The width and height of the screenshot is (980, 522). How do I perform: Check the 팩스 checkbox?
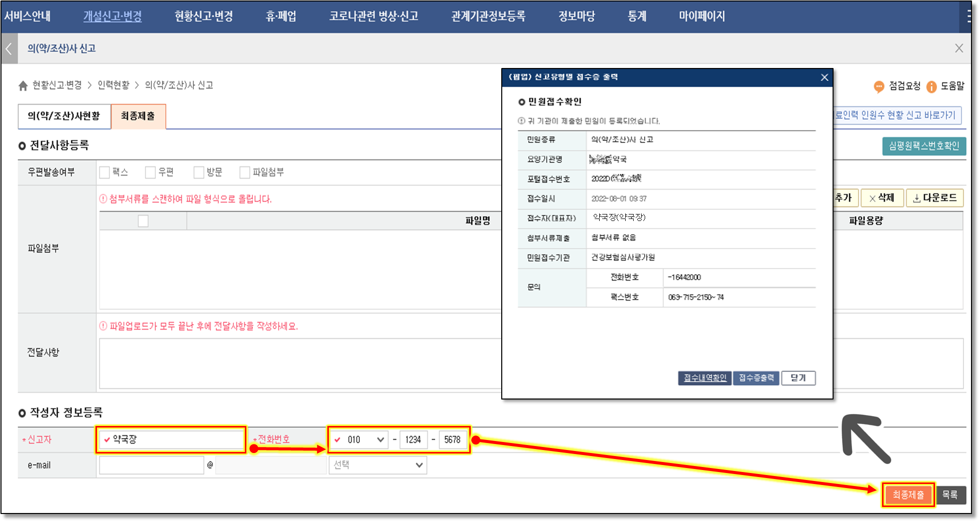point(104,172)
